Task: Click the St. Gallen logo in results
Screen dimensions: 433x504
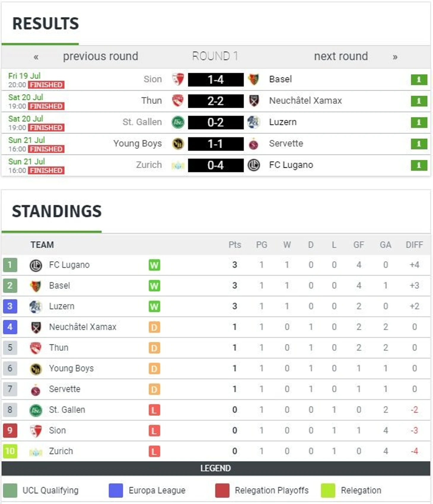Action: [178, 122]
